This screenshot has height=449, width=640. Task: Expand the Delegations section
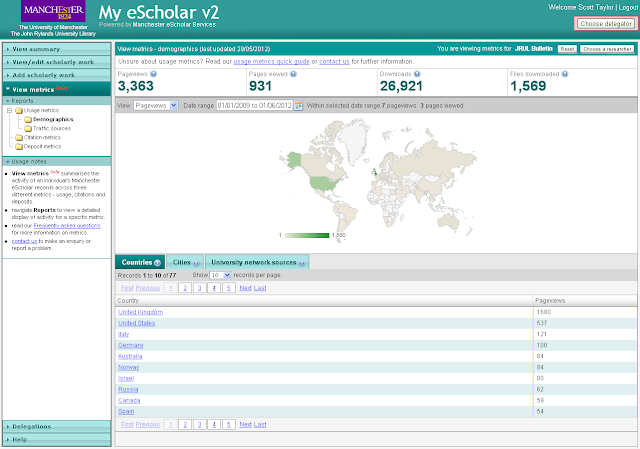tap(56, 427)
